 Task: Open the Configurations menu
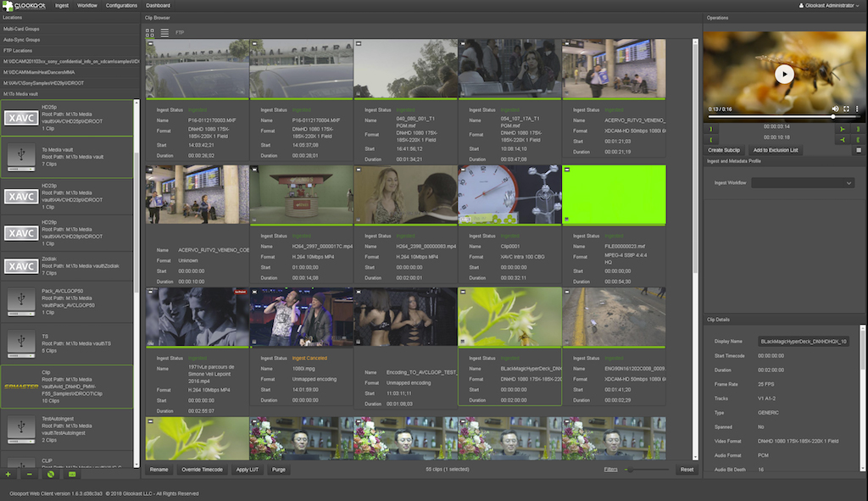point(121,6)
